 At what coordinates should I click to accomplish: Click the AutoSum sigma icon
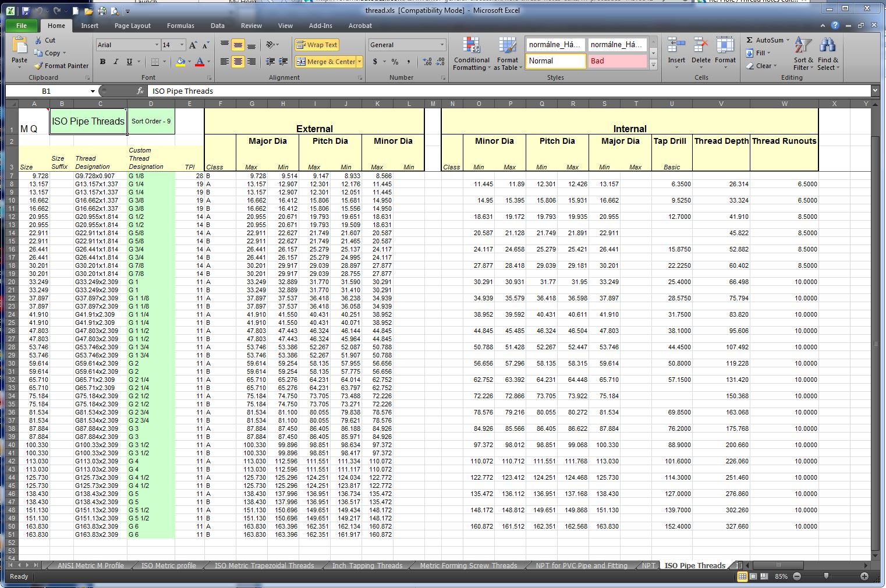[x=750, y=40]
